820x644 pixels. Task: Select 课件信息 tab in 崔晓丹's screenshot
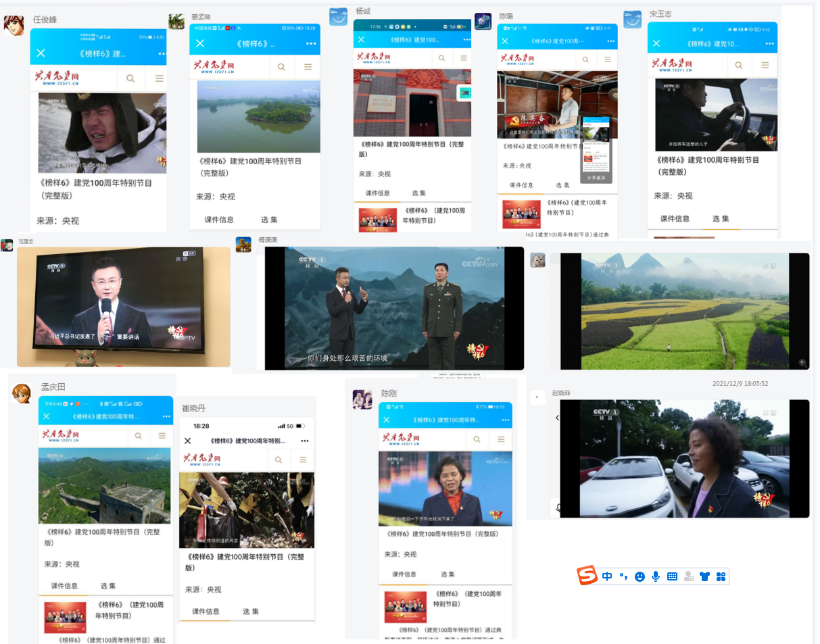point(206,612)
